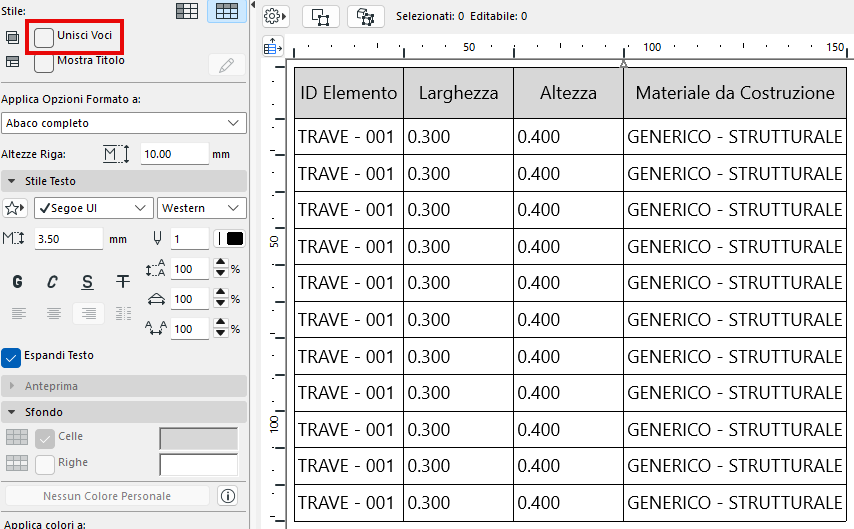
Task: Click the cells grid icon beside Celle
Action: 17,437
